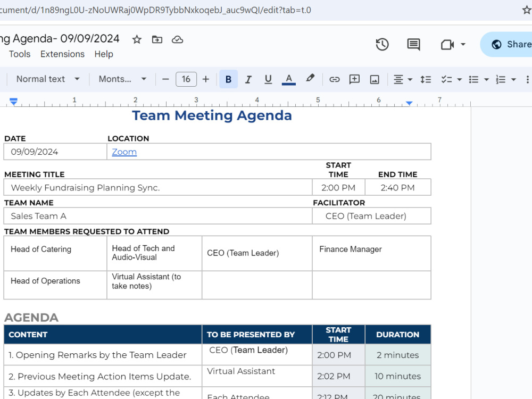This screenshot has height=399, width=532.
Task: Click the Head of Tech and Audio-Visual cell
Action: click(154, 253)
